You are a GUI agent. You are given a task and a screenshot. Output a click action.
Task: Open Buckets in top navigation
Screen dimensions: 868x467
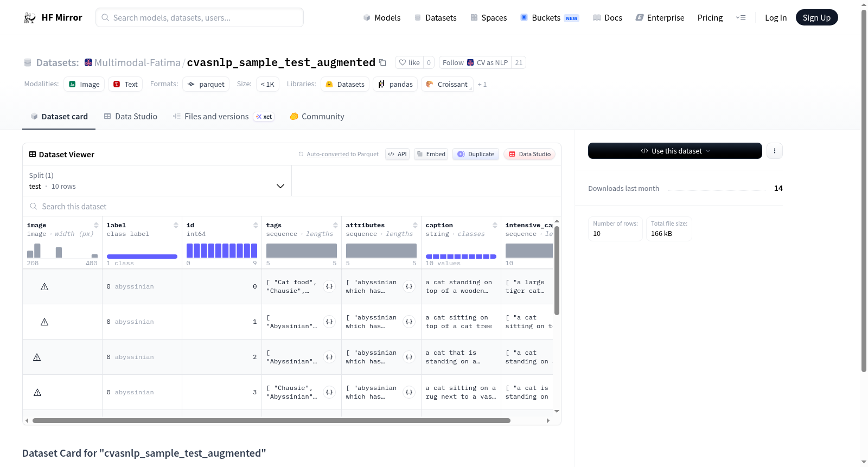pyautogui.click(x=550, y=17)
